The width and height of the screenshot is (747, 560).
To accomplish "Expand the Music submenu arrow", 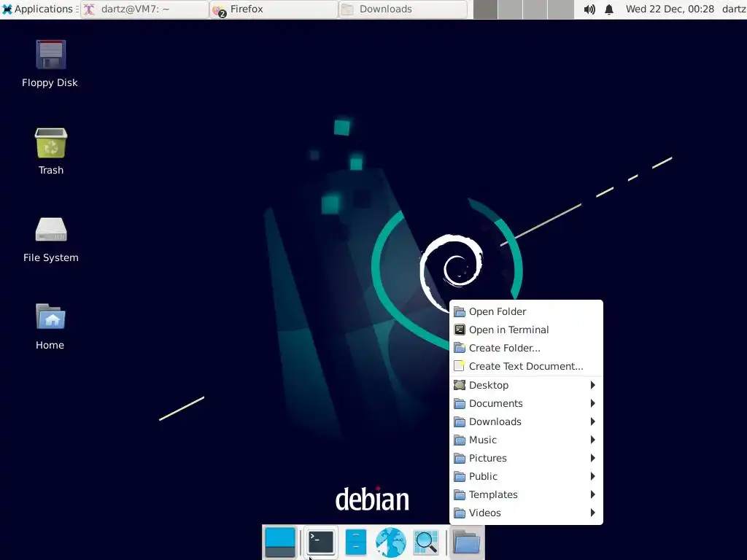I will (592, 440).
